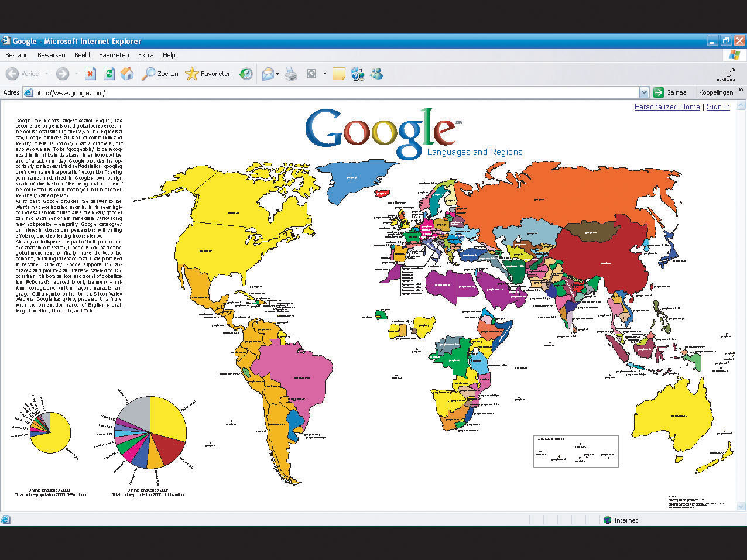
Task: Expand the Koppelingen links chevron
Action: coord(741,90)
